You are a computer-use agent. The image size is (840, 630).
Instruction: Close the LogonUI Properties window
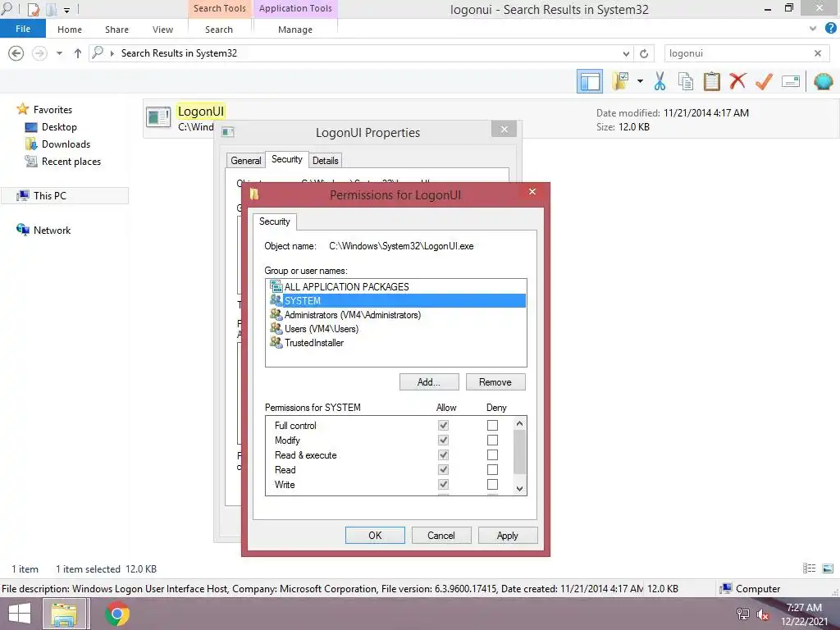[504, 129]
